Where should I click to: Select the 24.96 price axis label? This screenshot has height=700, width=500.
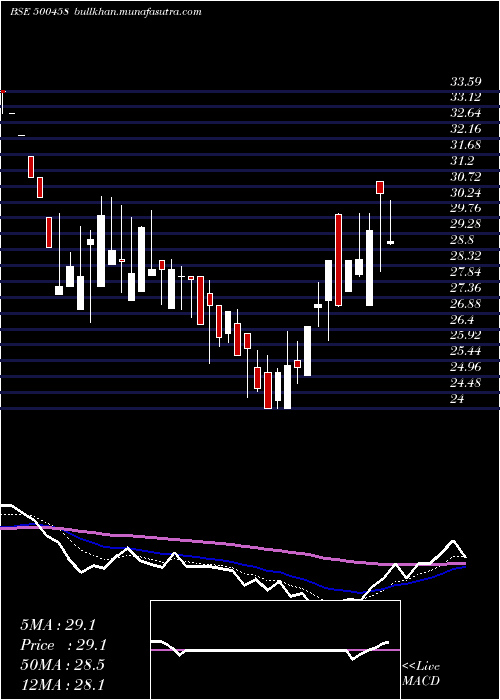466,367
